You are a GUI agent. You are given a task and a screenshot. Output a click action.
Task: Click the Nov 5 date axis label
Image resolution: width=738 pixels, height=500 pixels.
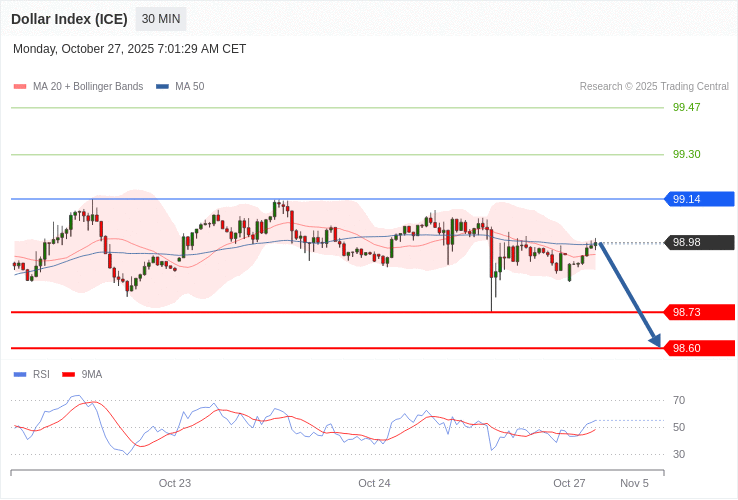tap(634, 483)
